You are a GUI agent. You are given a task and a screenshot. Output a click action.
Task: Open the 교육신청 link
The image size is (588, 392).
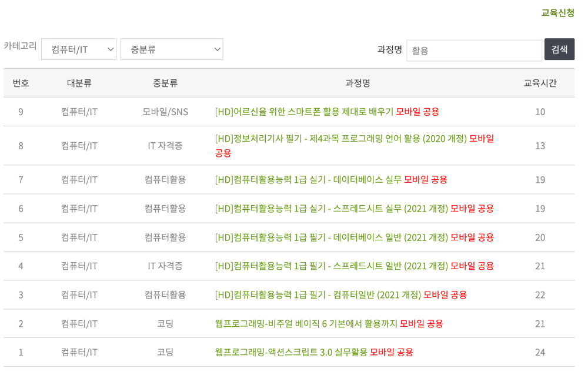pyautogui.click(x=557, y=13)
